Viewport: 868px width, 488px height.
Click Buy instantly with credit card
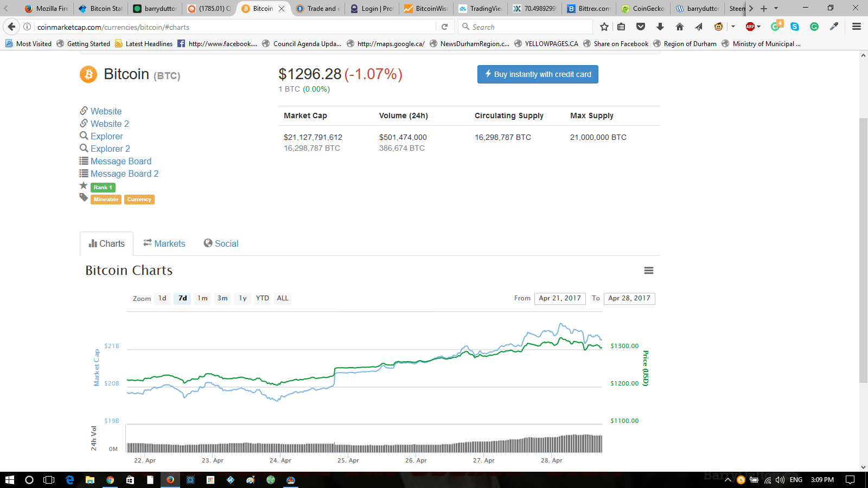pos(538,74)
